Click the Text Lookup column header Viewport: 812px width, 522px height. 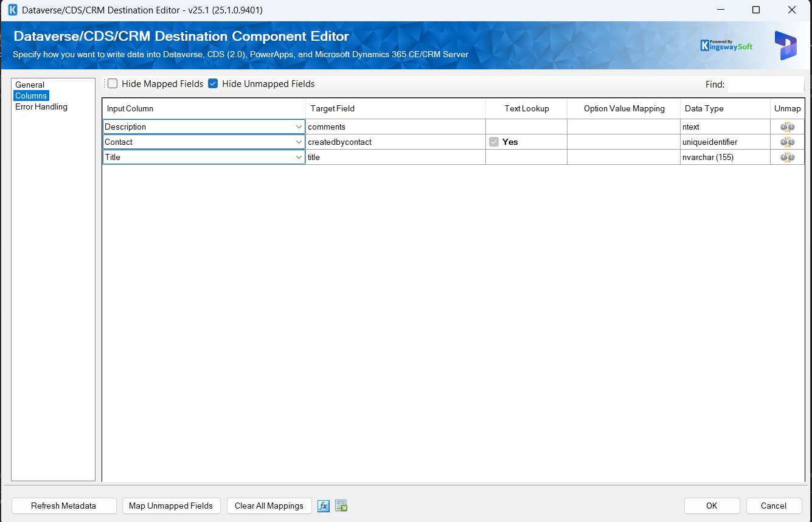point(526,108)
